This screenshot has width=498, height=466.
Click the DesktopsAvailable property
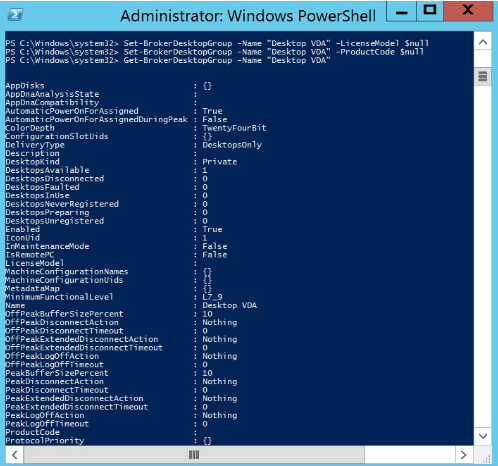pyautogui.click(x=47, y=170)
